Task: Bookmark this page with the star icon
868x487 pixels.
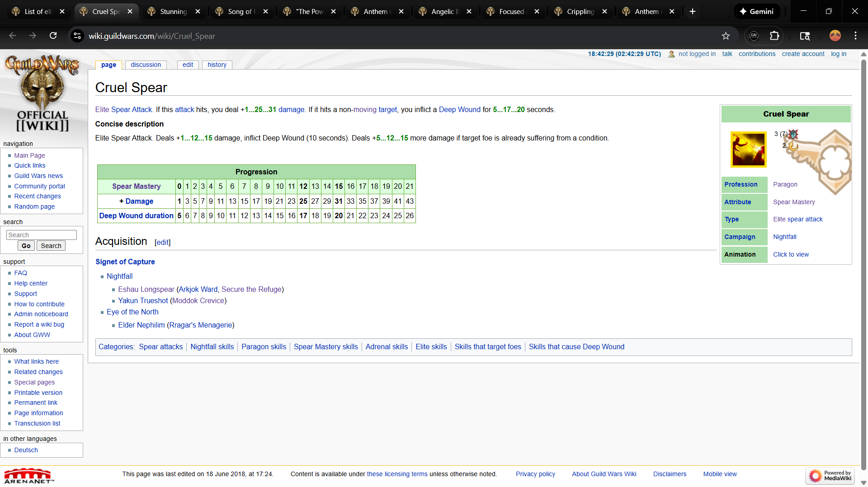Action: tap(726, 36)
